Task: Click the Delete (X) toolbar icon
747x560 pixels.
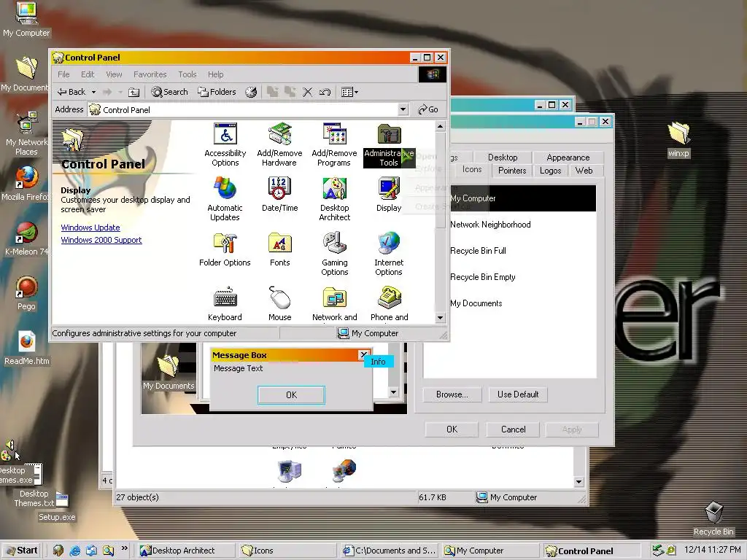Action: point(307,92)
